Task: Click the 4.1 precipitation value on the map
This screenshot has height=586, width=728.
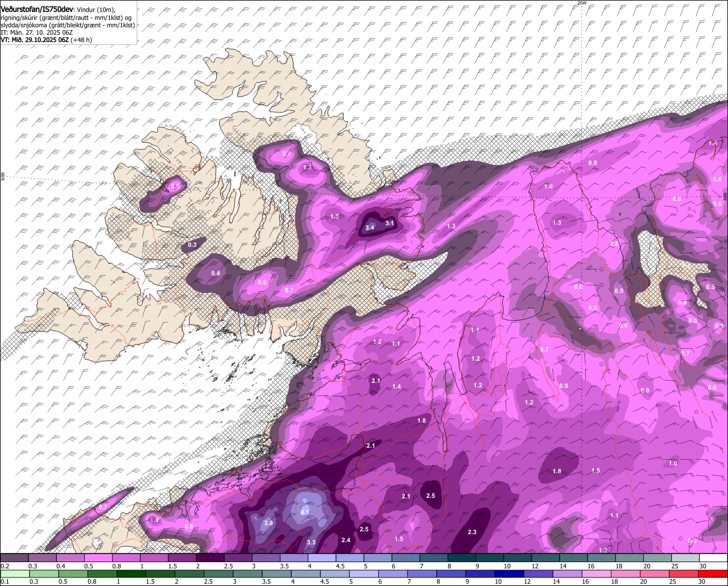Action: [x=304, y=512]
